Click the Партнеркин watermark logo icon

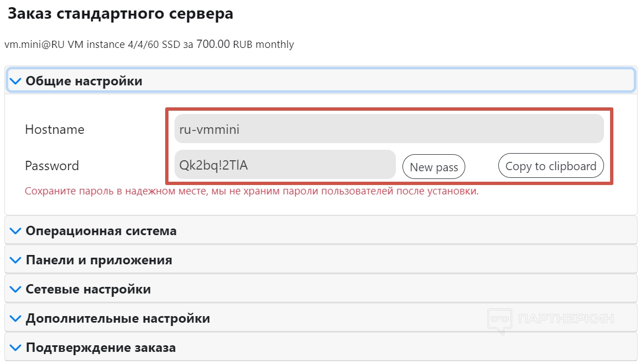[x=499, y=320]
